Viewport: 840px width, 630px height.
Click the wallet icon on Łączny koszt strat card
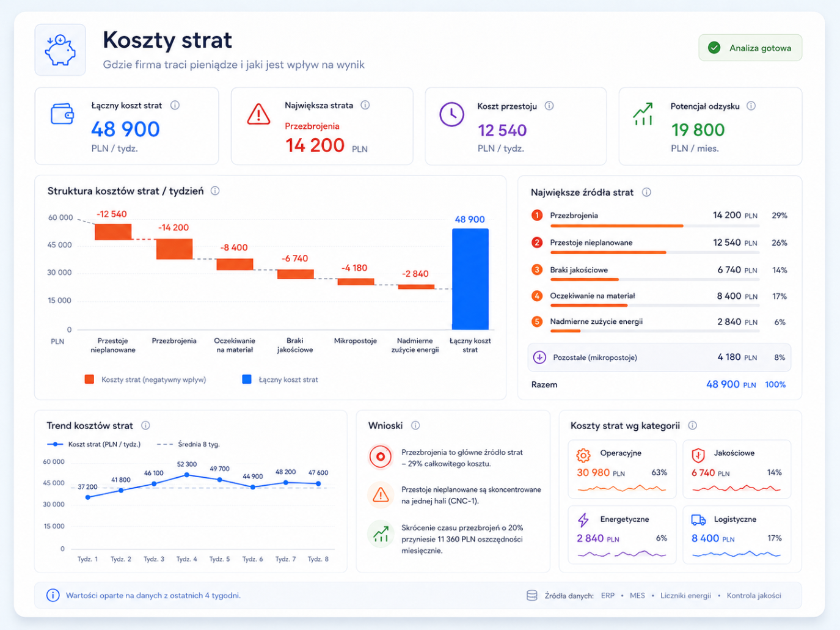coord(62,114)
